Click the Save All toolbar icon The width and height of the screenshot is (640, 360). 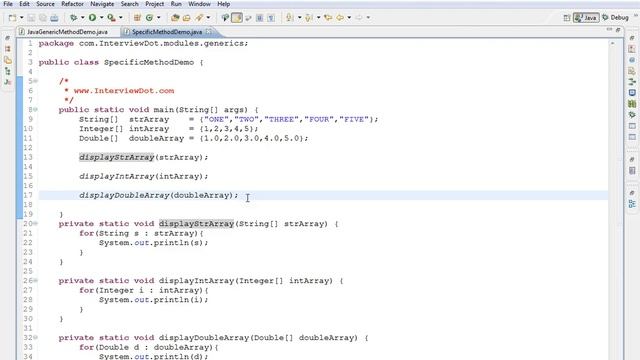point(42,18)
